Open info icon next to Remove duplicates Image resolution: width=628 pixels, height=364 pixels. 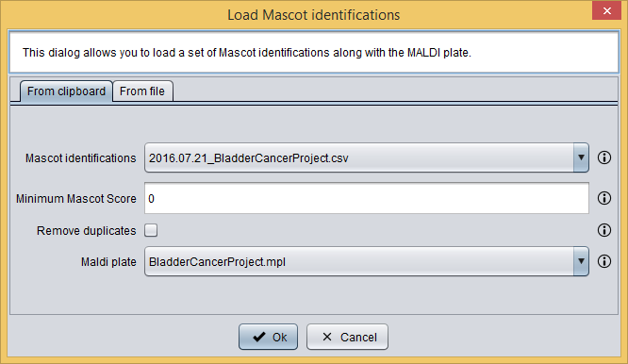(x=604, y=230)
